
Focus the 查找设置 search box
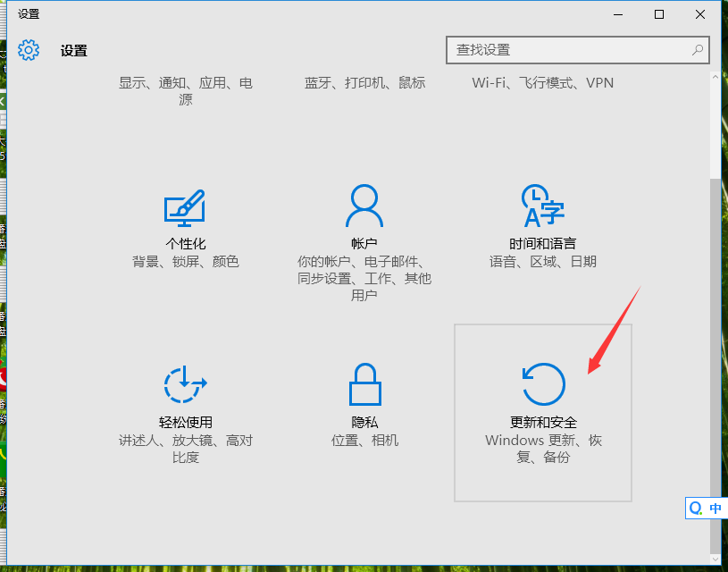578,50
